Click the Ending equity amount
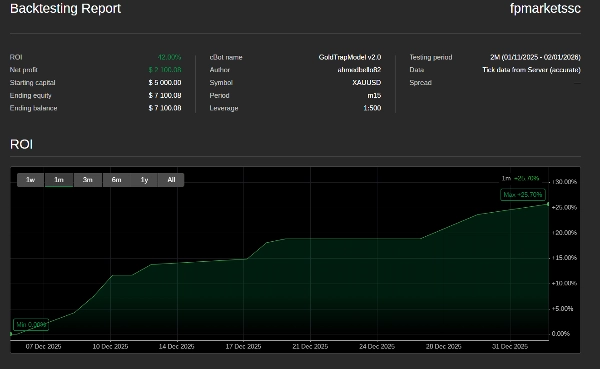This screenshot has width=600, height=369. point(165,95)
